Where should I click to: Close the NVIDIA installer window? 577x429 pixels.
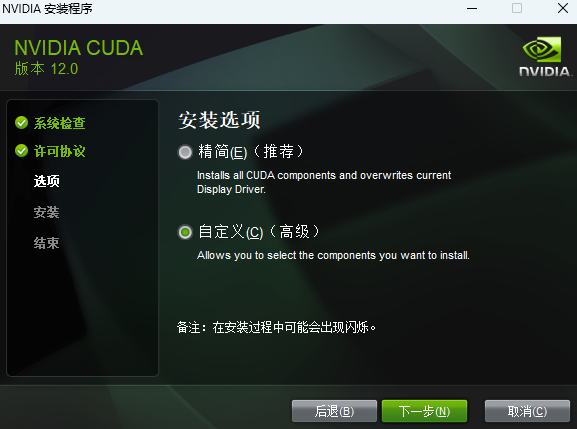tap(563, 8)
